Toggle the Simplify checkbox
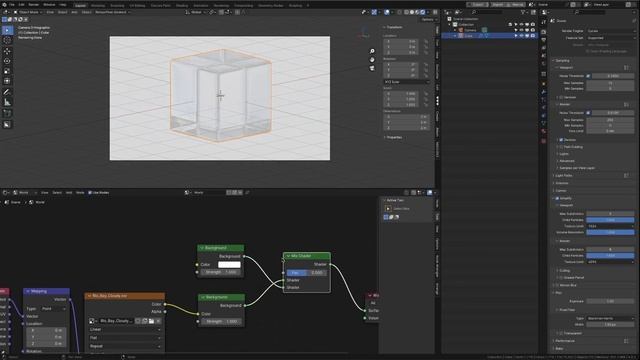Screen dimensions: 640x360 coord(557,198)
